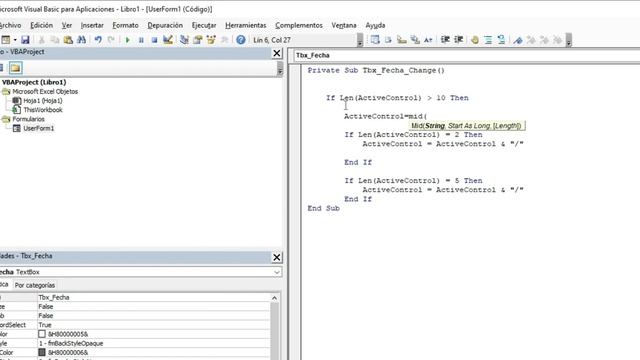Stop execution with the Reset square icon
Viewport: 640px width, 360px height.
click(154, 40)
